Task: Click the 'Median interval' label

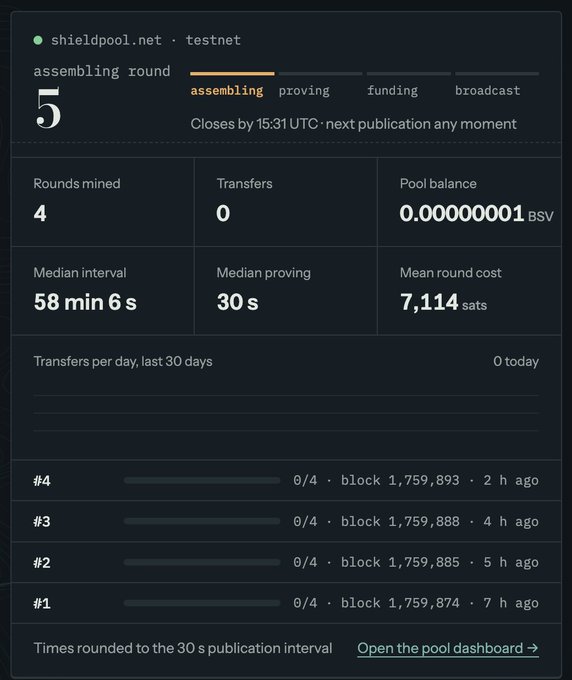Action: 80,272
